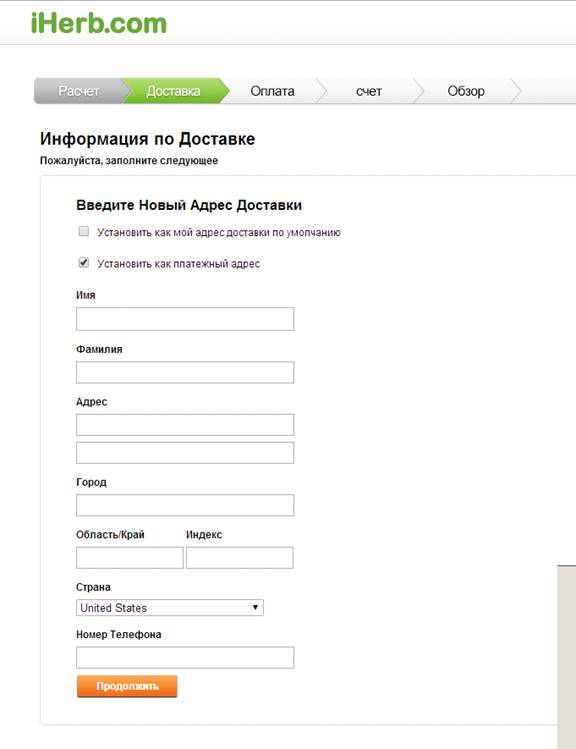Click the iHerb.com logo
This screenshot has height=749, width=576.
click(x=99, y=23)
